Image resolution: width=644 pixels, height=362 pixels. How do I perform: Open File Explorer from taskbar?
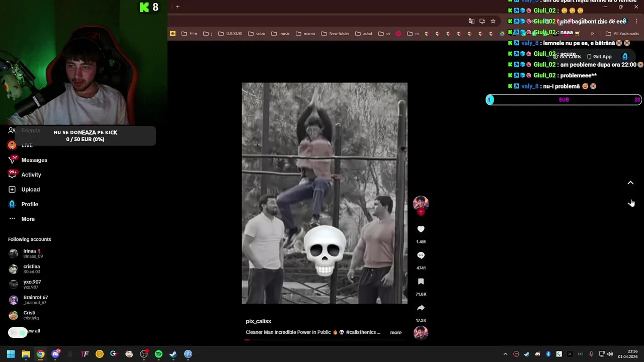(26, 354)
